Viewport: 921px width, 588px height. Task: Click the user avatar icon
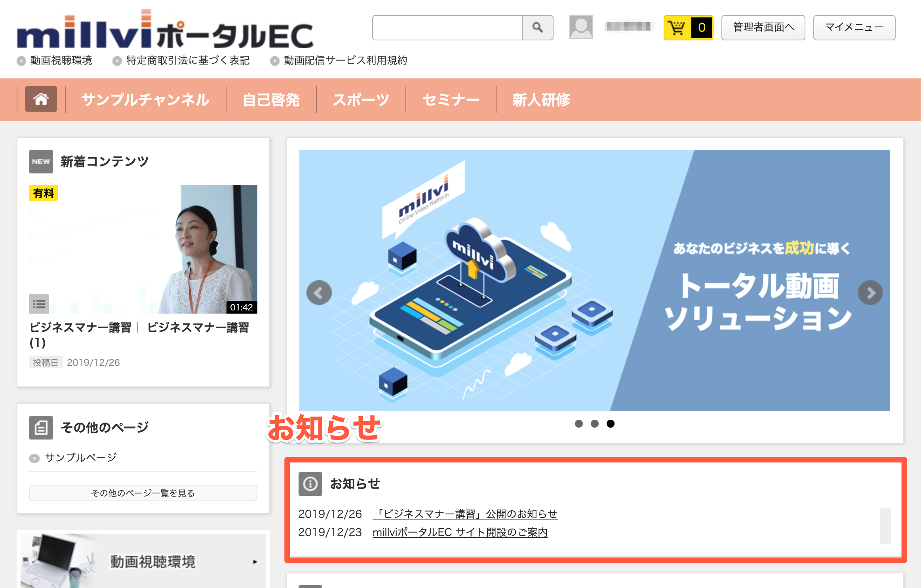point(581,27)
